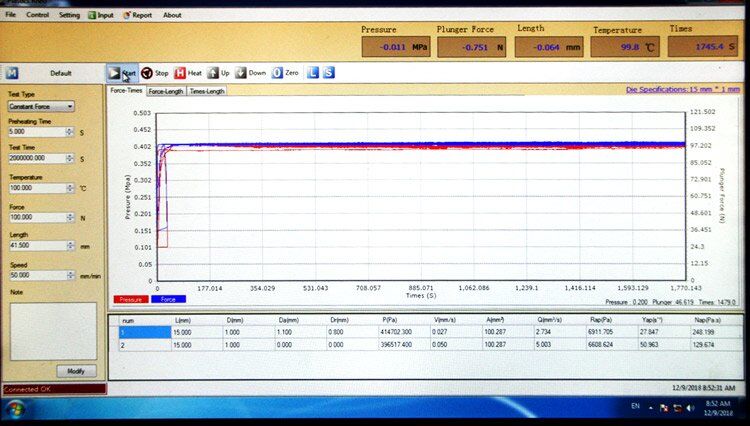The image size is (750, 426).
Task: Move plunger with the Up icon
Action: click(x=212, y=73)
